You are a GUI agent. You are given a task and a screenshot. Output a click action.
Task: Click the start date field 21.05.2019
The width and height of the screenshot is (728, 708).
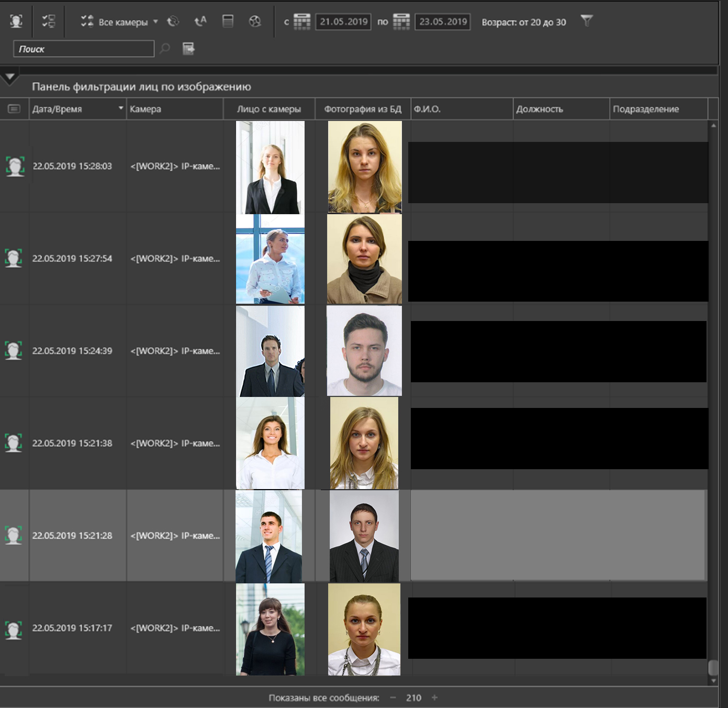[343, 21]
